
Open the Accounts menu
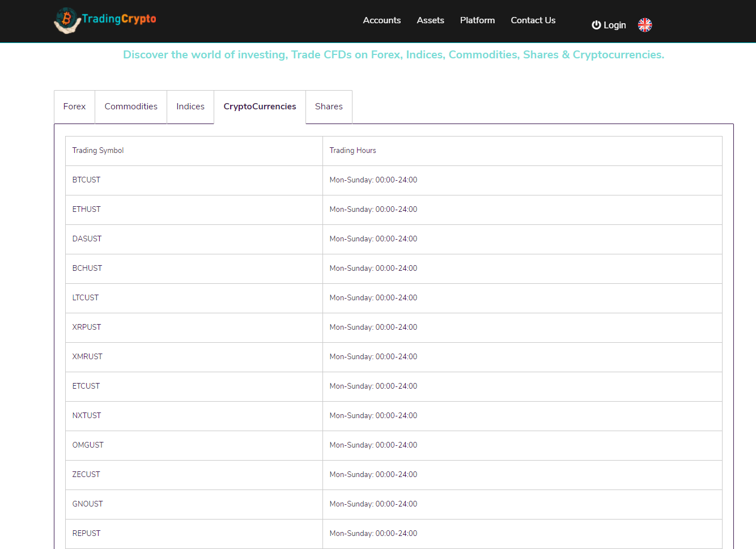pyautogui.click(x=381, y=20)
